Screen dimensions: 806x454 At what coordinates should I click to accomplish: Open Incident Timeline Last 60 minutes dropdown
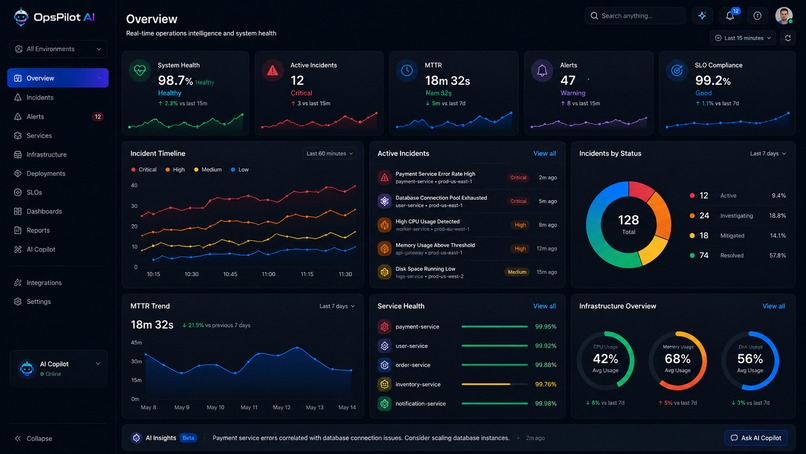pos(329,154)
